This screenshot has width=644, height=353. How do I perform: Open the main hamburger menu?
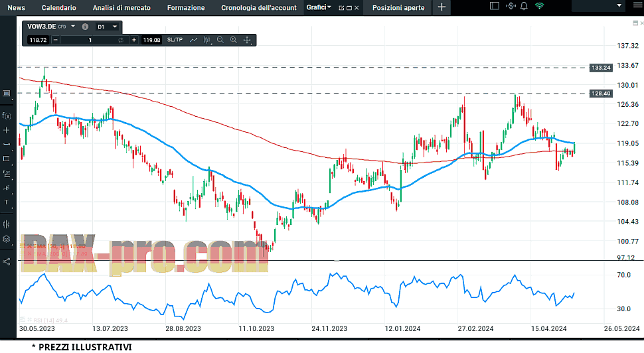coord(637,6)
